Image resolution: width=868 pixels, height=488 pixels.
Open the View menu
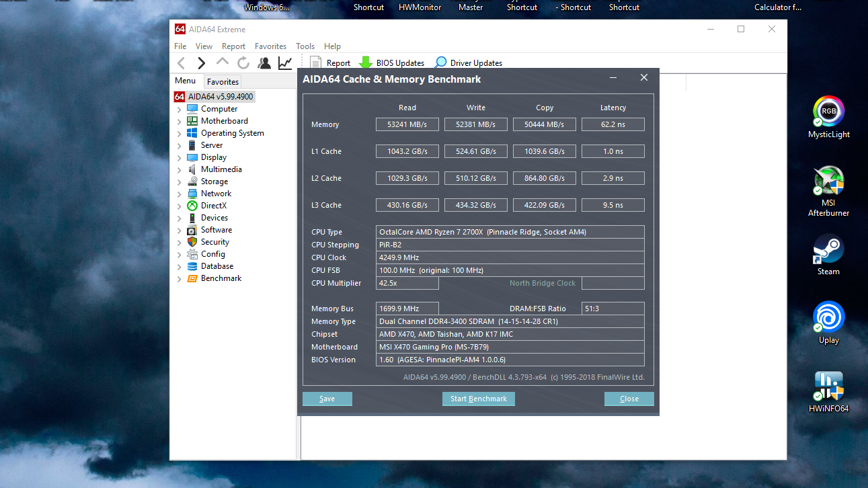click(x=204, y=46)
